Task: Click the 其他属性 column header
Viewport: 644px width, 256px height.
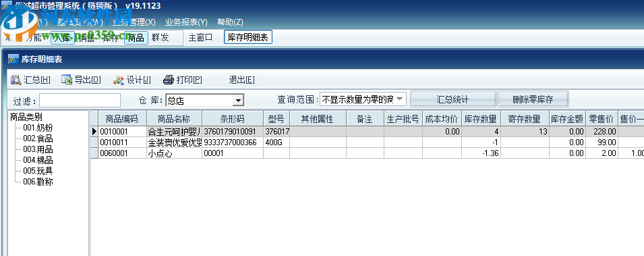Action: 318,119
